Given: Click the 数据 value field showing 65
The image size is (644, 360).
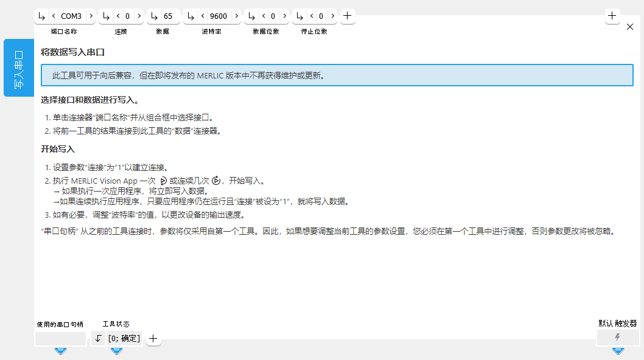Looking at the screenshot, I should (168, 16).
